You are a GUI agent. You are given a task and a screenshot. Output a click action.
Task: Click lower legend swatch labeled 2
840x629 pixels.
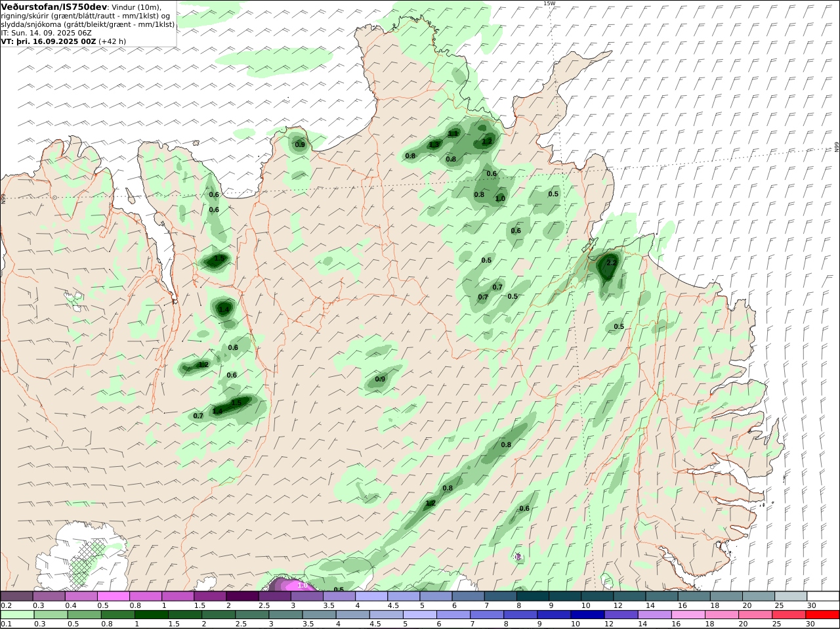218,615
